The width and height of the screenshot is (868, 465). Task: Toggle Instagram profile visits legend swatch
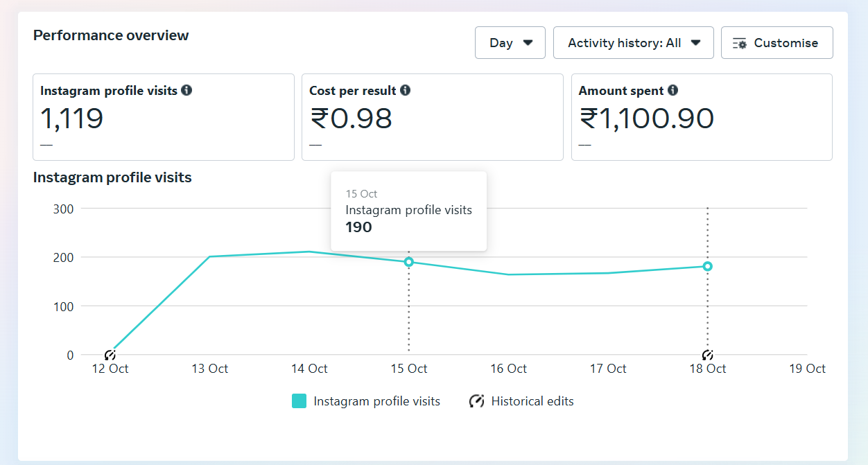point(299,401)
